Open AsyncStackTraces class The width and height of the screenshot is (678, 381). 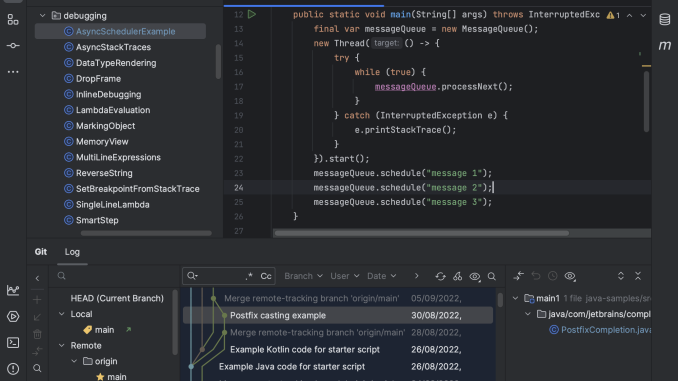click(x=113, y=47)
